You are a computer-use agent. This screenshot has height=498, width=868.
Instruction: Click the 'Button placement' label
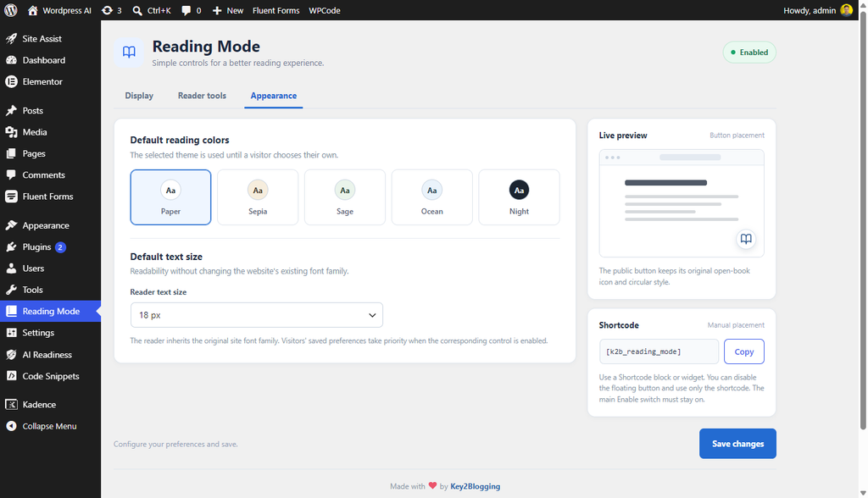pyautogui.click(x=737, y=136)
